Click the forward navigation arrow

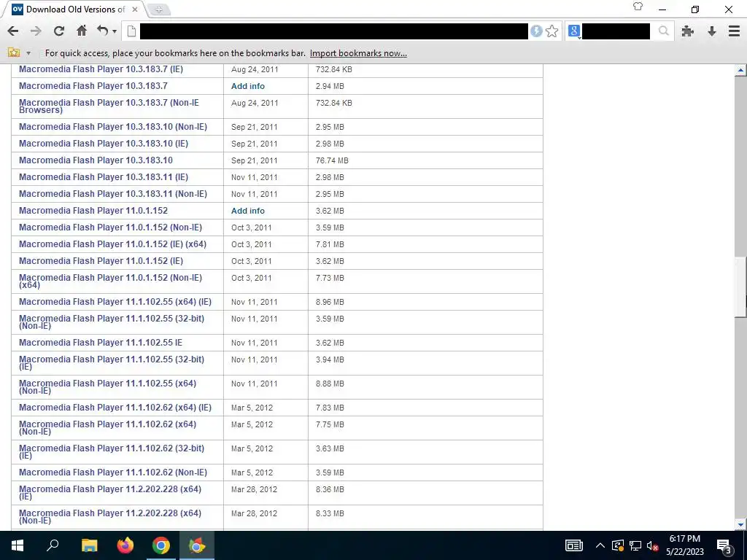coord(36,31)
